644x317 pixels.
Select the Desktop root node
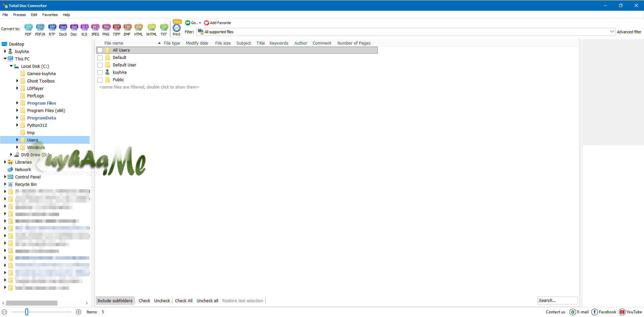tap(16, 44)
